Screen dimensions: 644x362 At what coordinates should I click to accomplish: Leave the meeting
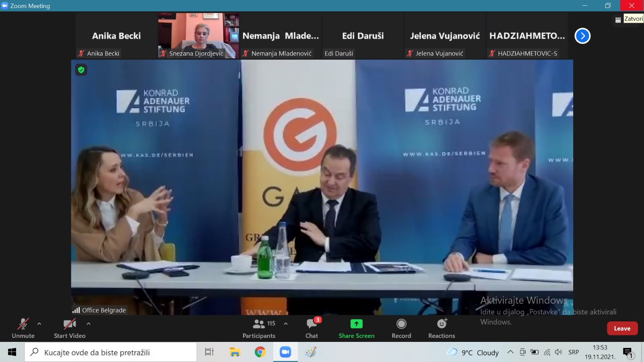622,328
